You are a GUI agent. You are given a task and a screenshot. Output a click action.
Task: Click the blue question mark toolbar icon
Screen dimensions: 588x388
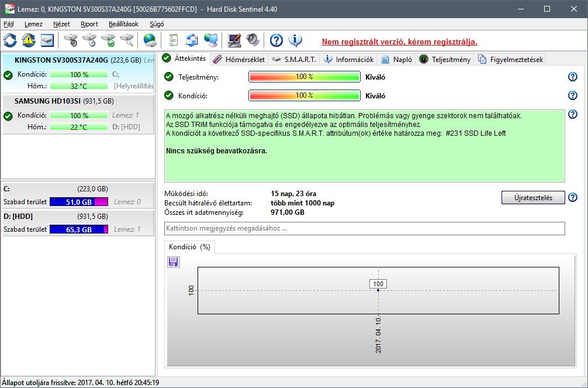(276, 40)
